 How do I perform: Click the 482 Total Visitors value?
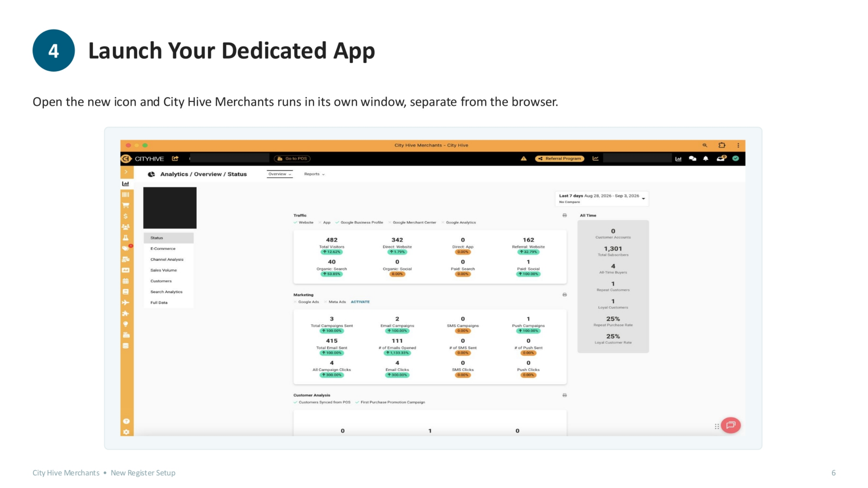pyautogui.click(x=332, y=240)
